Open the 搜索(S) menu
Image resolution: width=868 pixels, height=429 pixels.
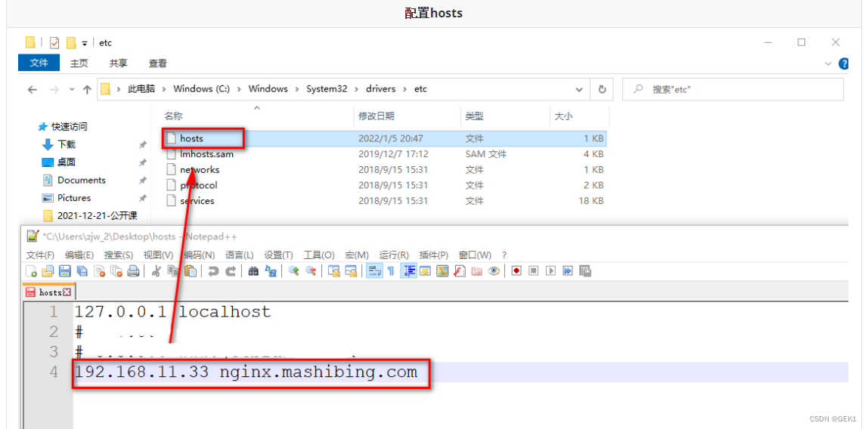(x=119, y=255)
